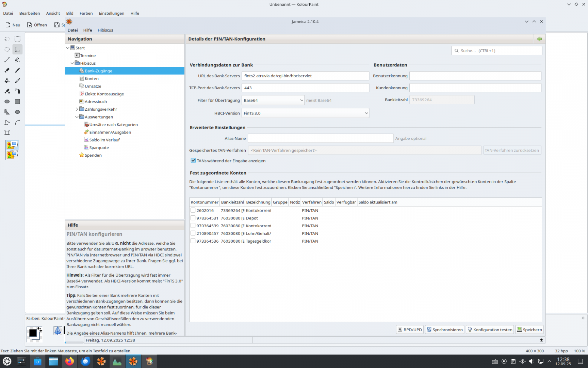This screenshot has height=368, width=588.
Task: Select the Spraycan tool in KolourPaint
Action: pyautogui.click(x=17, y=91)
